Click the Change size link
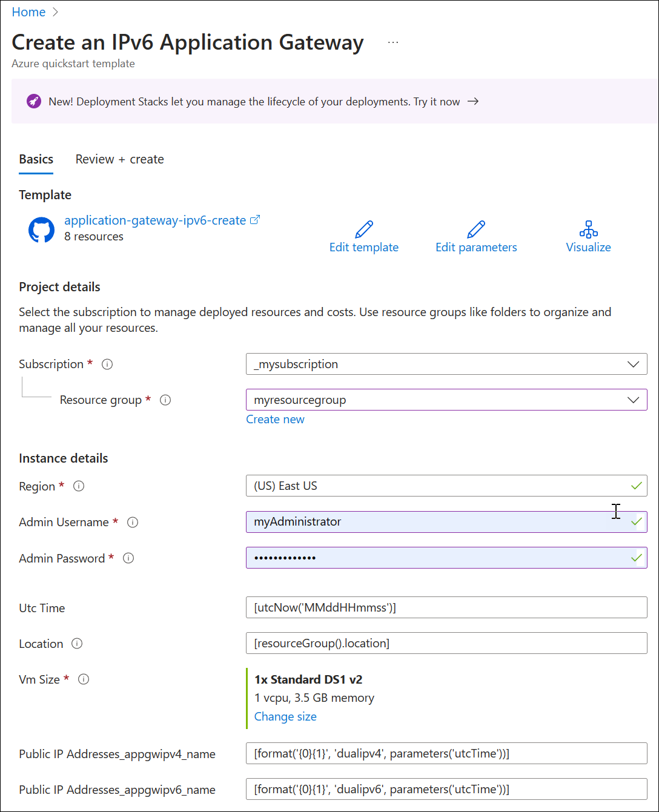659x812 pixels. pyautogui.click(x=285, y=716)
